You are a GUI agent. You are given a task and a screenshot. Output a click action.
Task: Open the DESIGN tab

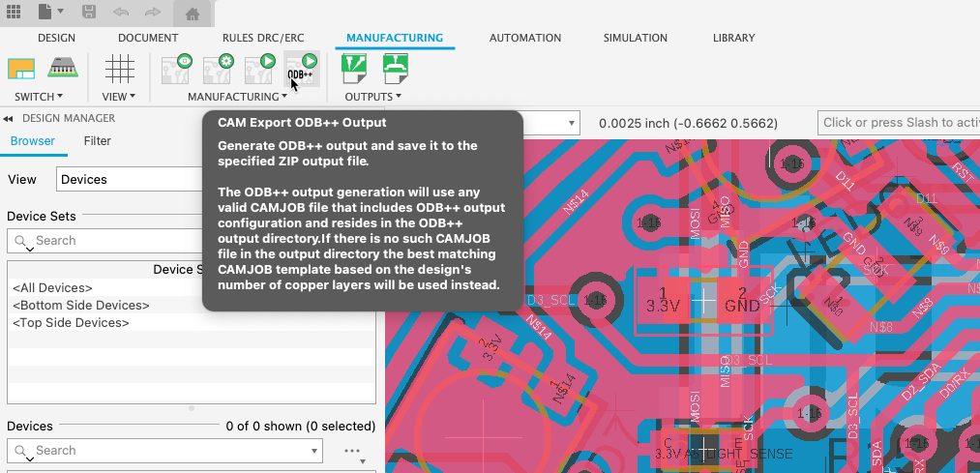click(x=56, y=38)
